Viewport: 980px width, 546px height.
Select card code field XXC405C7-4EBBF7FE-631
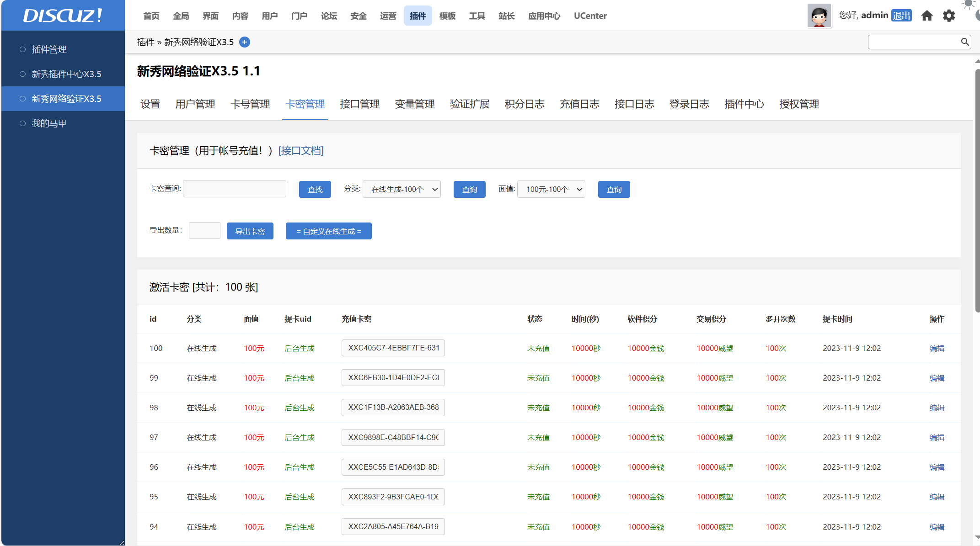(393, 348)
